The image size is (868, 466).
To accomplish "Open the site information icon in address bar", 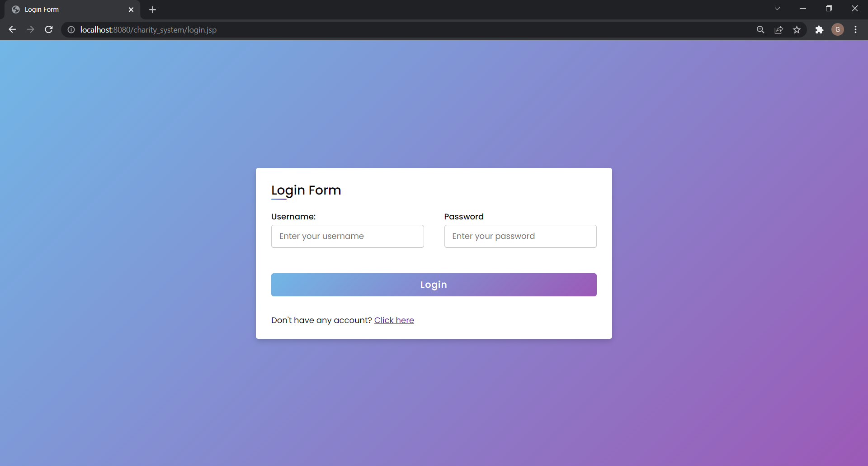I will (x=71, y=30).
